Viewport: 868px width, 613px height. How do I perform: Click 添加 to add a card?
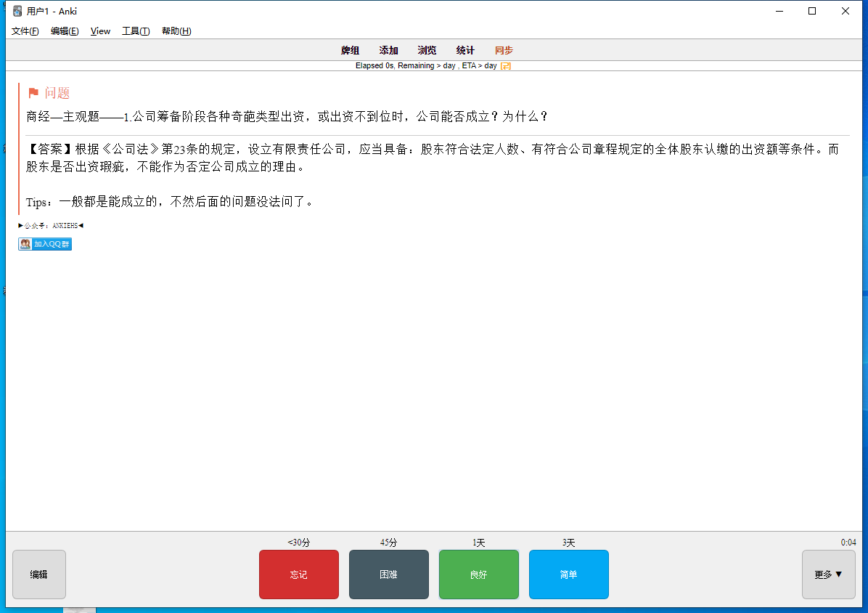point(388,50)
